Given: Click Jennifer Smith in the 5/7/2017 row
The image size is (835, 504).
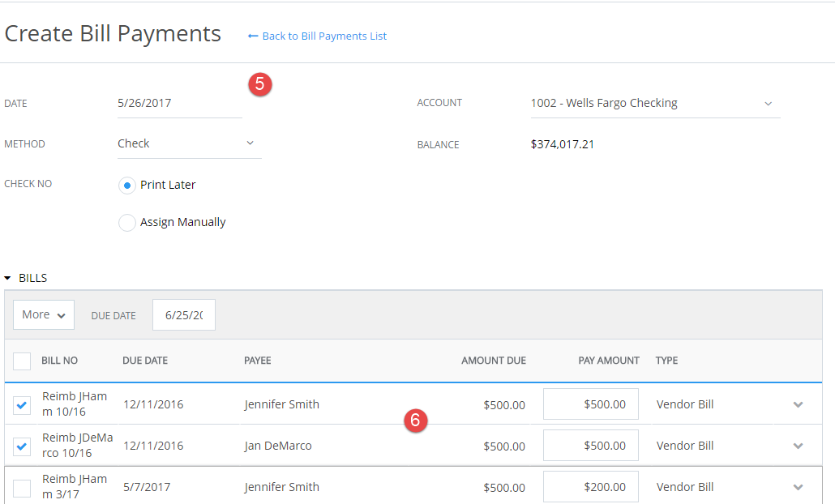Looking at the screenshot, I should 281,487.
